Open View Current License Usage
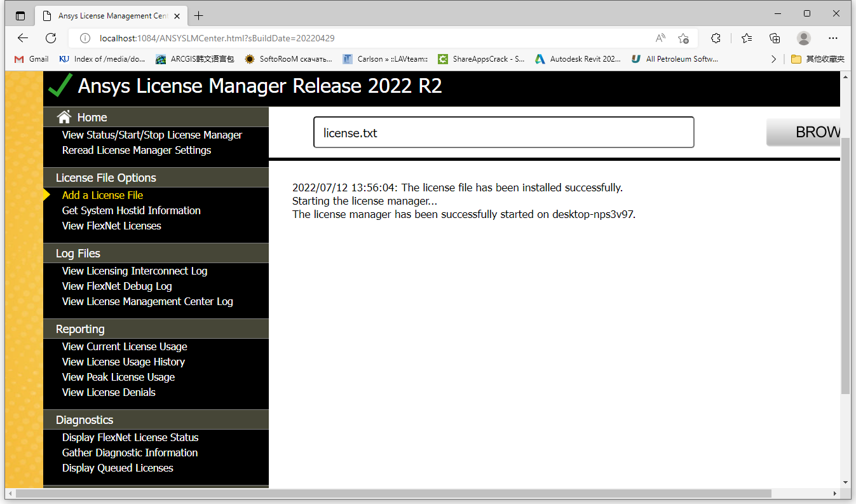The height and width of the screenshot is (504, 856). click(x=125, y=346)
